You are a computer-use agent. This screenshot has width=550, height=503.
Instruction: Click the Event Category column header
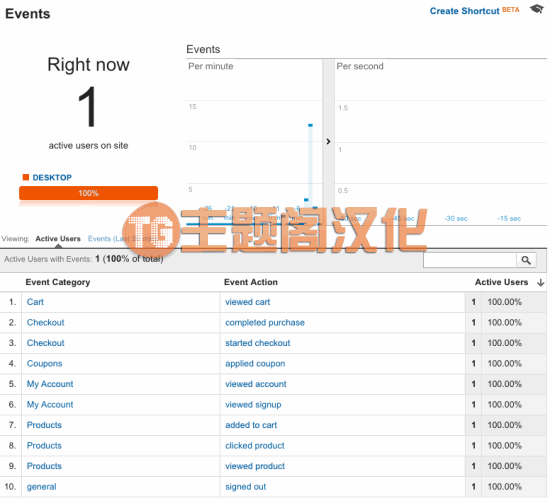[58, 282]
